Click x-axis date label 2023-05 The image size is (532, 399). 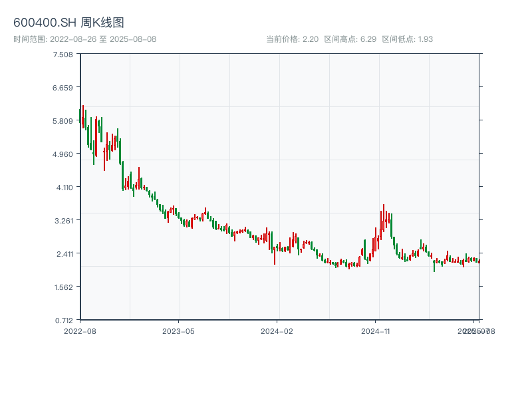click(178, 331)
